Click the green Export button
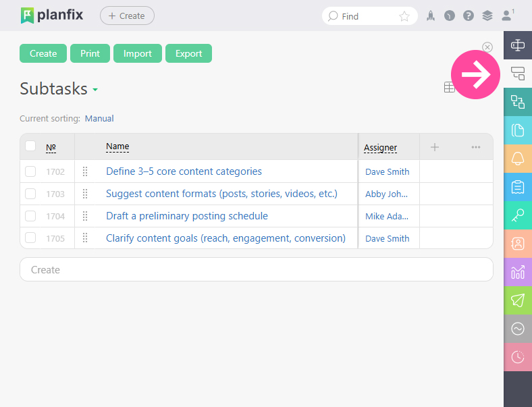 (x=188, y=53)
